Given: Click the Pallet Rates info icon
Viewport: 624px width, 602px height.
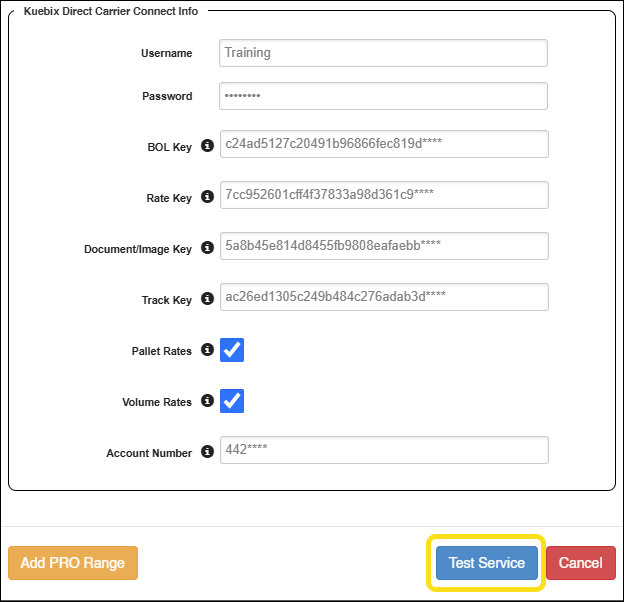Looking at the screenshot, I should pos(207,350).
